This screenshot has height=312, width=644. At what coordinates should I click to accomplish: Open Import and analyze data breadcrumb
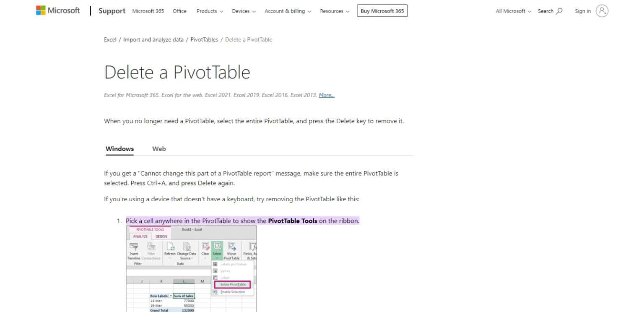153,40
